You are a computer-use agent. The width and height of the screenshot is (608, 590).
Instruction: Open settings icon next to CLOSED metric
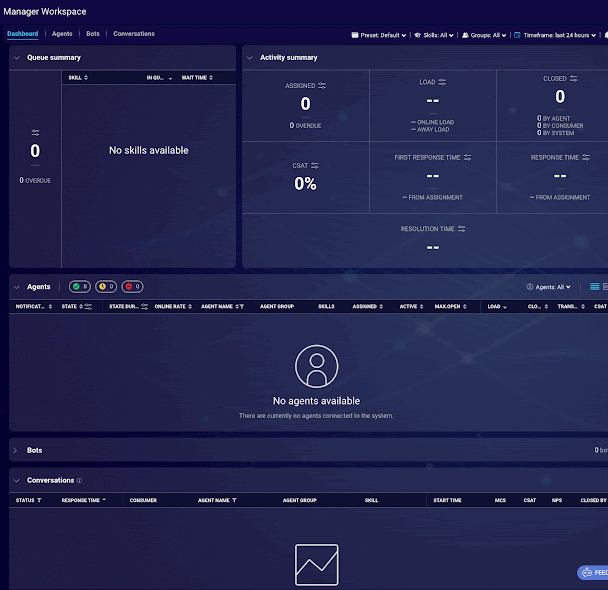point(573,79)
